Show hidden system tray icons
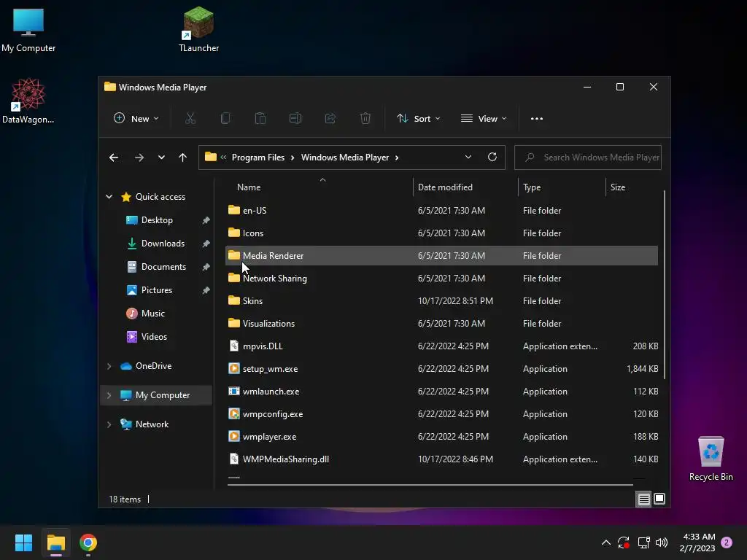747x560 pixels. click(x=605, y=542)
